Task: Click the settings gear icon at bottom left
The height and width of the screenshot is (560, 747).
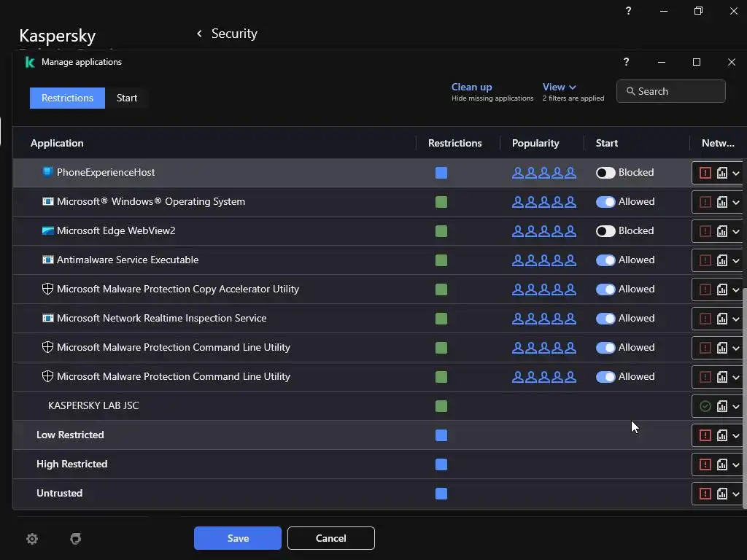Action: point(32,539)
